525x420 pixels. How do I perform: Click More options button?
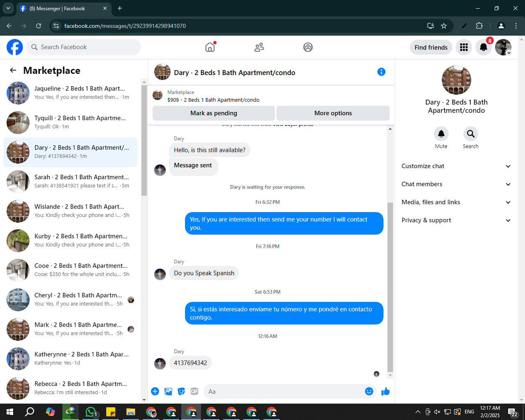click(x=333, y=113)
